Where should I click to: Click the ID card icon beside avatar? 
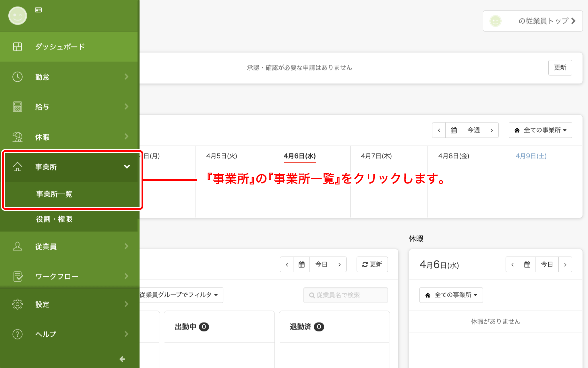pos(38,10)
